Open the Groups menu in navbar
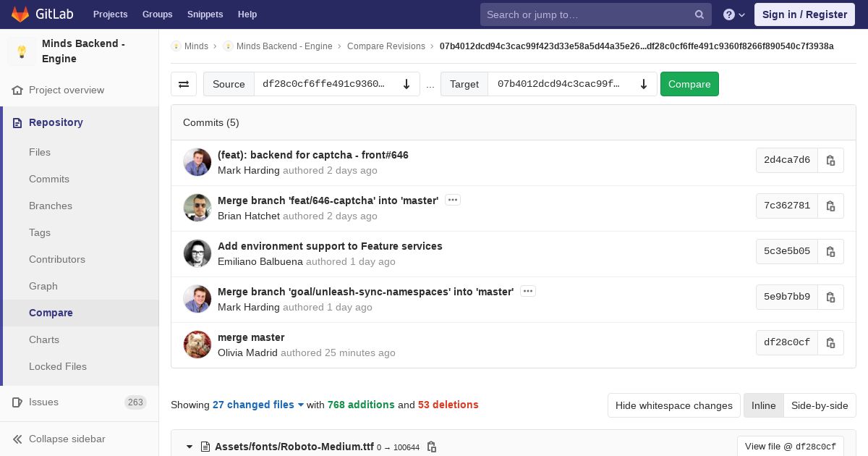868x456 pixels. [x=157, y=14]
